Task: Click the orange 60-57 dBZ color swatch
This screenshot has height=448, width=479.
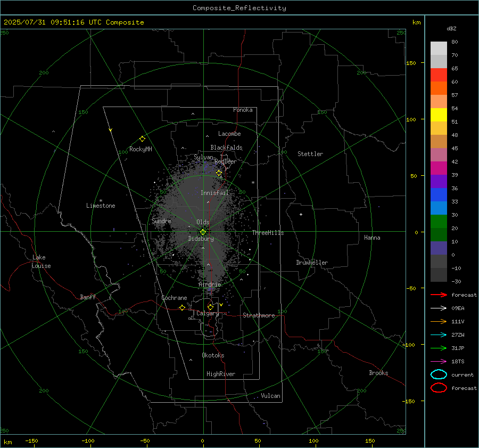Action: (x=439, y=88)
